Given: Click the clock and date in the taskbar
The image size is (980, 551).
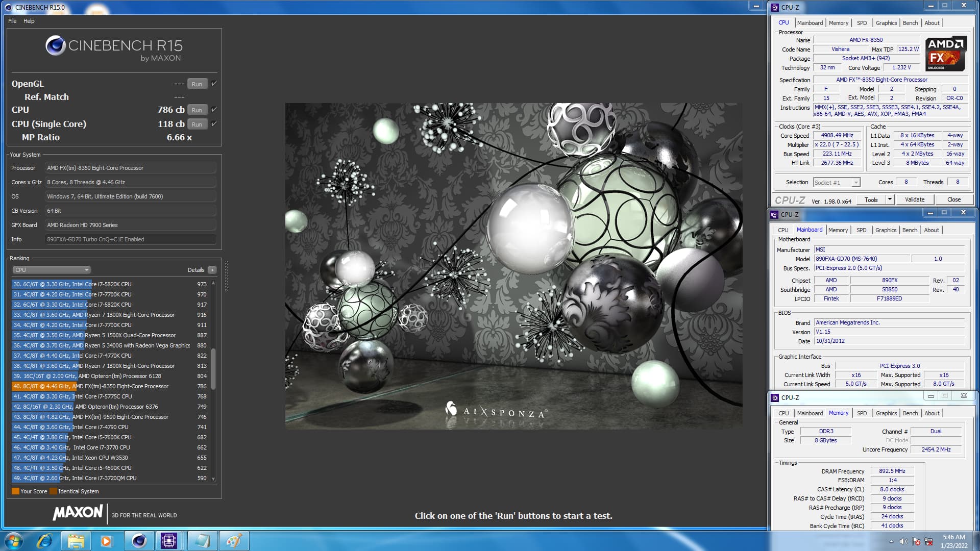Looking at the screenshot, I should (953, 541).
